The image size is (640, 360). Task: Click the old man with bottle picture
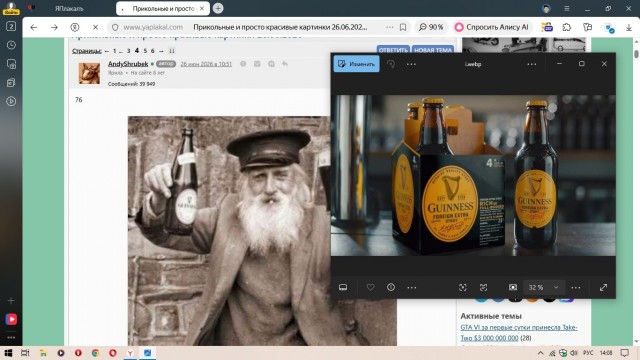pos(229,231)
